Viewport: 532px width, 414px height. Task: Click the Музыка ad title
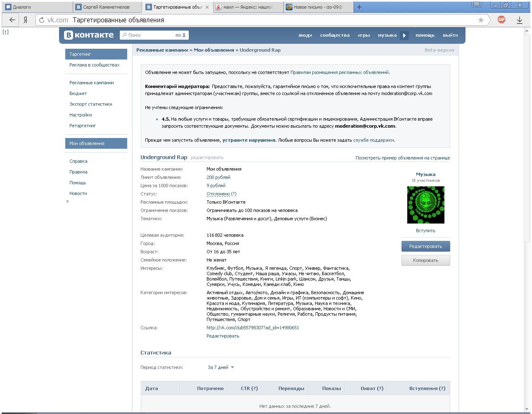click(x=426, y=174)
